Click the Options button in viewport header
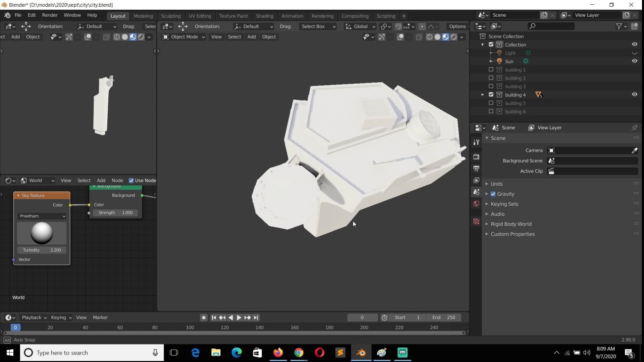The image size is (644, 362). (x=458, y=26)
